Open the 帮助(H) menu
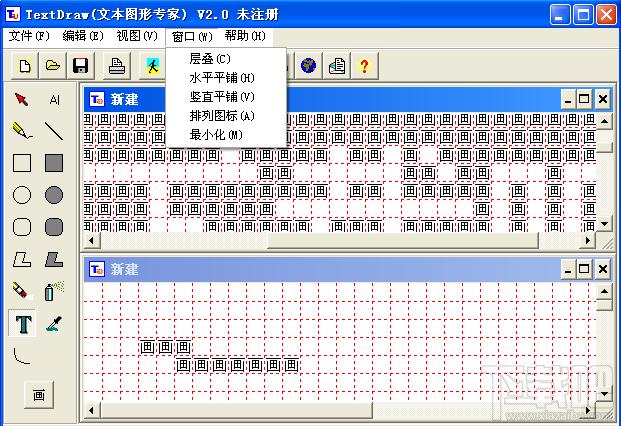The height and width of the screenshot is (426, 621). click(x=245, y=36)
